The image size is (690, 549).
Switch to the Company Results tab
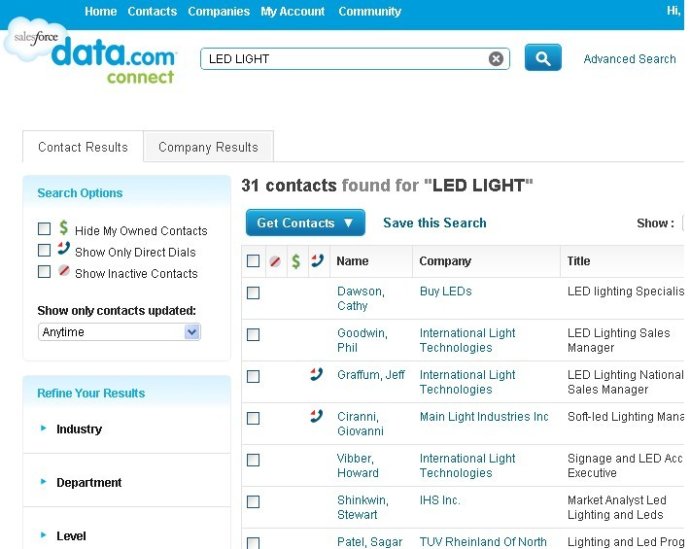click(x=208, y=147)
